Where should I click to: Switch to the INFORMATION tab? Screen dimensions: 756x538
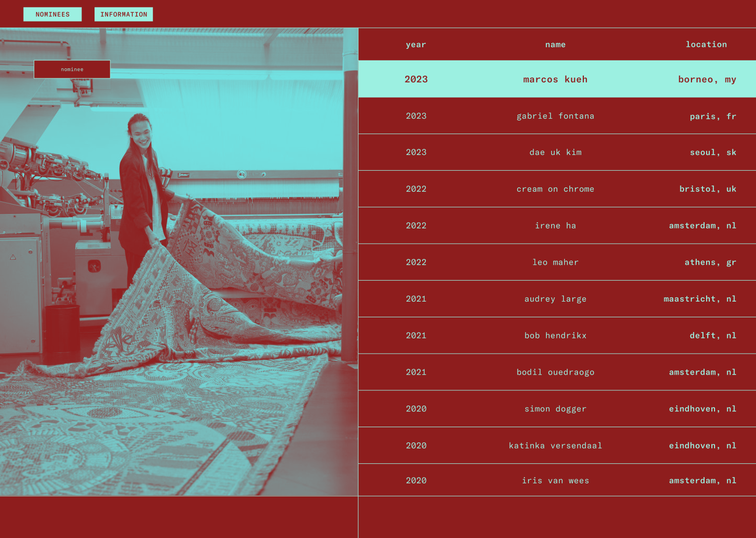pyautogui.click(x=124, y=14)
